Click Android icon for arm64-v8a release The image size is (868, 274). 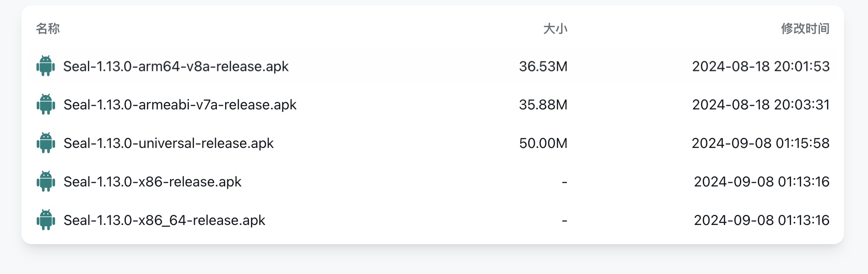coord(45,66)
